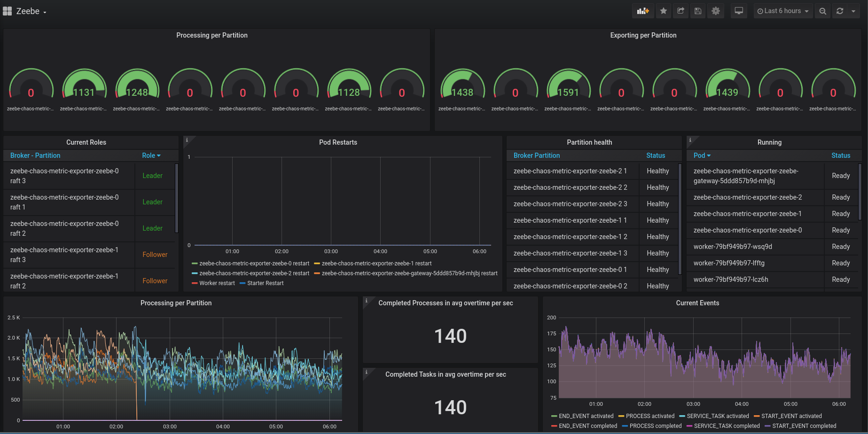The image size is (868, 434).
Task: Use the Partition health table scrollbar
Action: 680,218
